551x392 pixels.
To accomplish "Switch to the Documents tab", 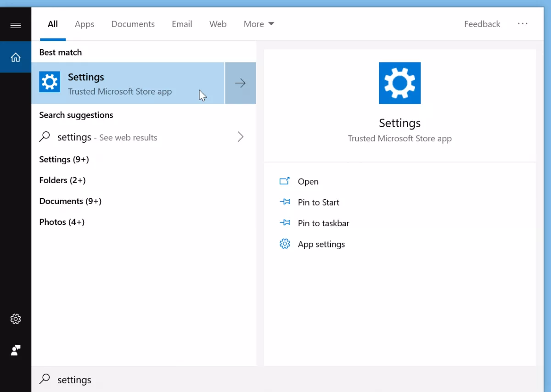I will (x=133, y=24).
